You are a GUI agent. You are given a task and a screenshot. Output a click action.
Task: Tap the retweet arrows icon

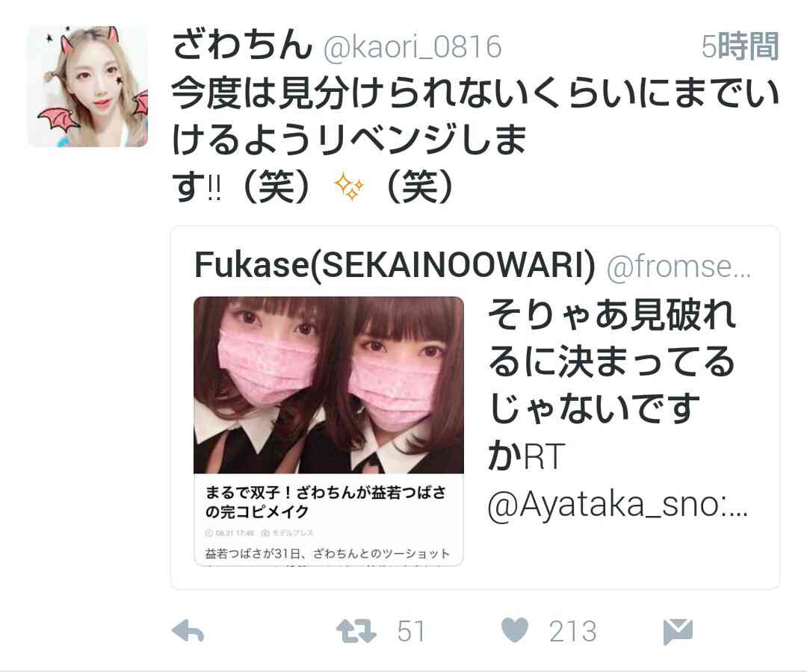click(356, 632)
